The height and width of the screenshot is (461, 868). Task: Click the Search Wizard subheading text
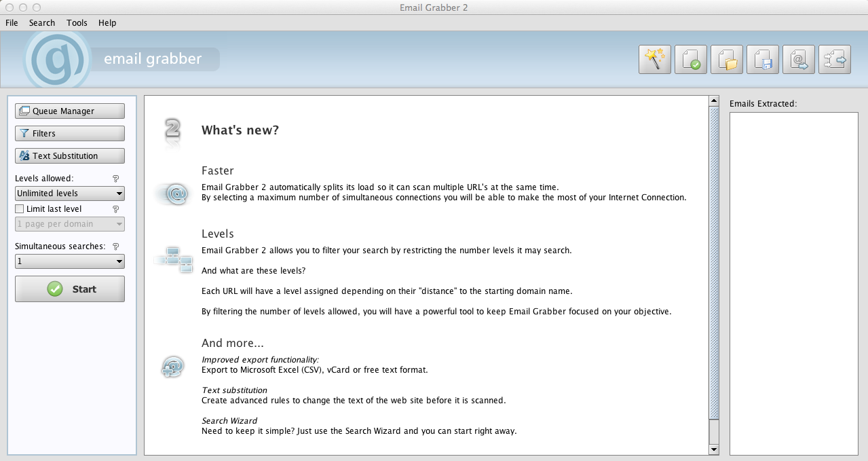pos(229,421)
